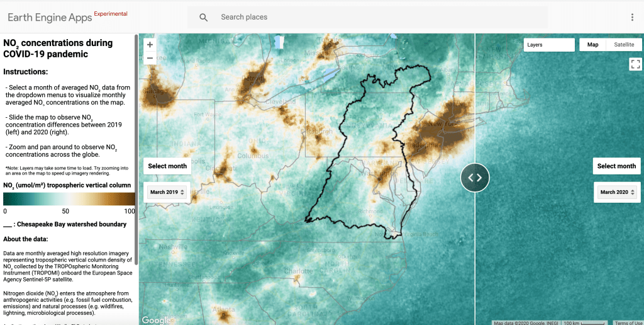Open the Layers dropdown
This screenshot has width=644, height=325.
tap(549, 45)
